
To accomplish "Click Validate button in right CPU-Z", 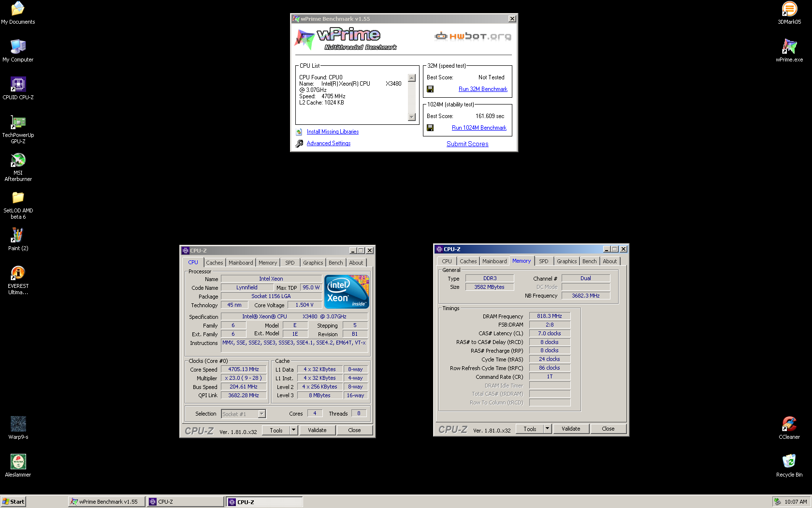I will (571, 429).
